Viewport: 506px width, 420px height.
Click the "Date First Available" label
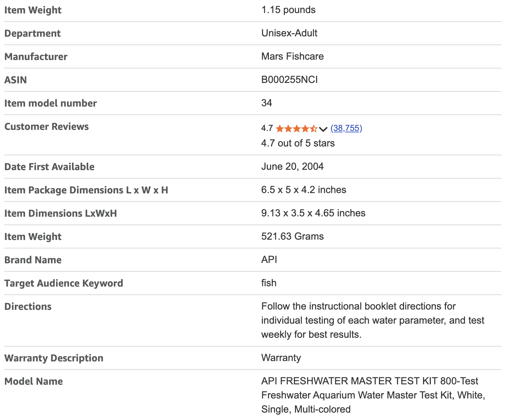(49, 167)
